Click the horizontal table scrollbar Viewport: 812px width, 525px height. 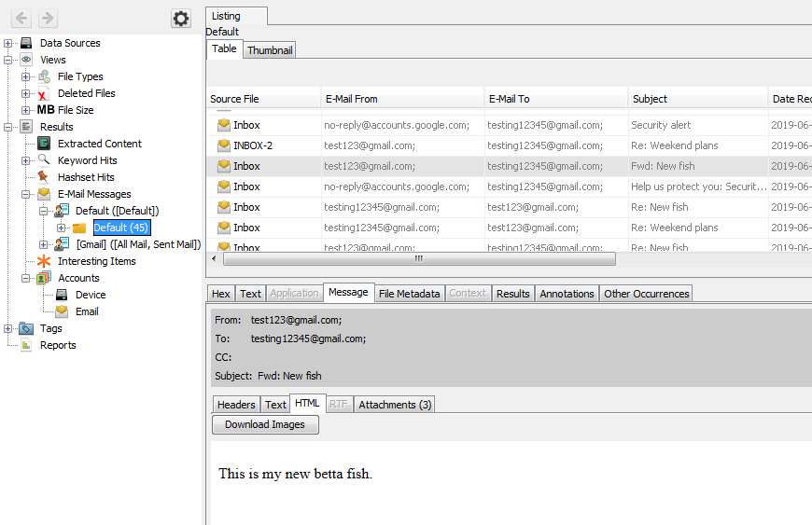click(417, 259)
